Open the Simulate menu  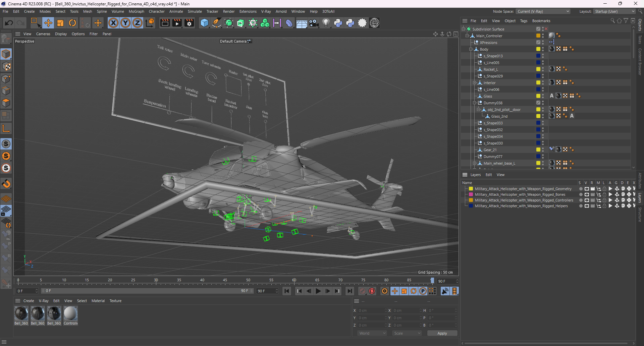[x=195, y=11]
